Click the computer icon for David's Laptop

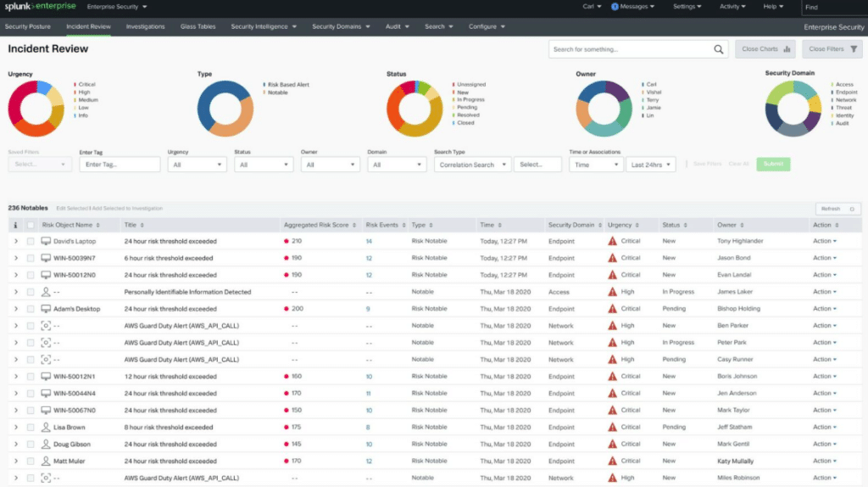click(x=46, y=241)
